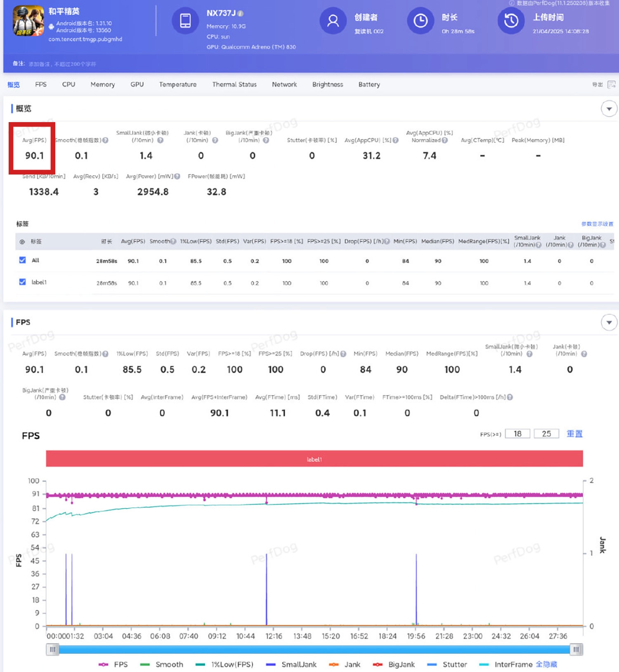Screen dimensions: 619x672
Task: Click help icon beside Avg(Power) [mW]
Action: pos(177,176)
